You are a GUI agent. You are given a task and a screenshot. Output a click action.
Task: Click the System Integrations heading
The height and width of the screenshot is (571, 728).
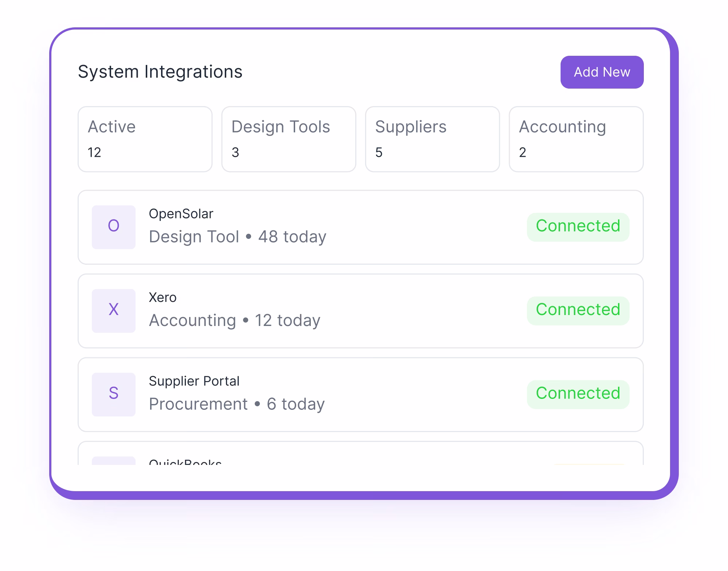click(160, 71)
